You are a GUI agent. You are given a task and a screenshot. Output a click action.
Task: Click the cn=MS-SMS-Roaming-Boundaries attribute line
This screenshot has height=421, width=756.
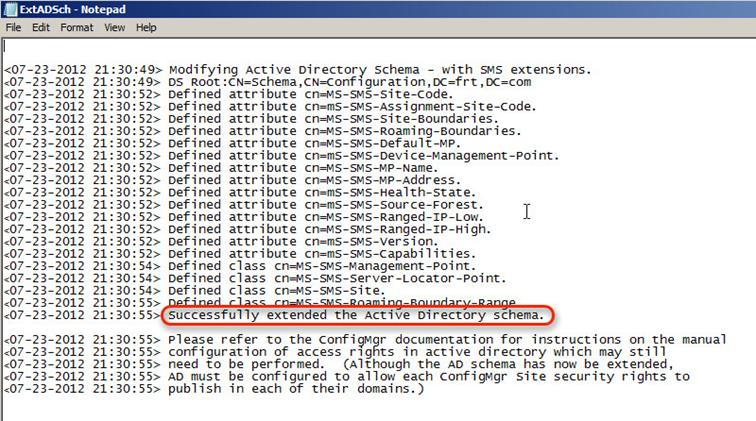click(263, 131)
